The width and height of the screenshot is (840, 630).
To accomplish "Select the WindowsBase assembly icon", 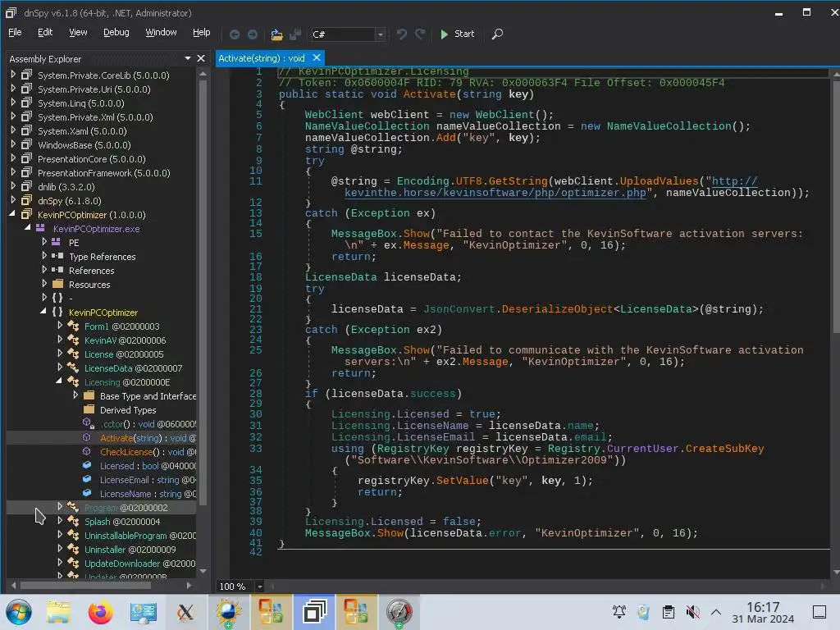I will click(26, 144).
